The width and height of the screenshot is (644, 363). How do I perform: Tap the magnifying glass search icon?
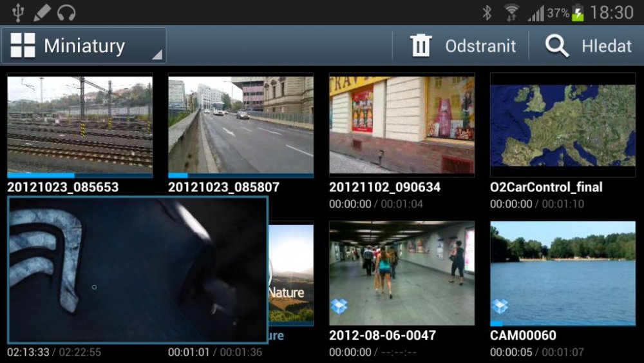point(556,46)
